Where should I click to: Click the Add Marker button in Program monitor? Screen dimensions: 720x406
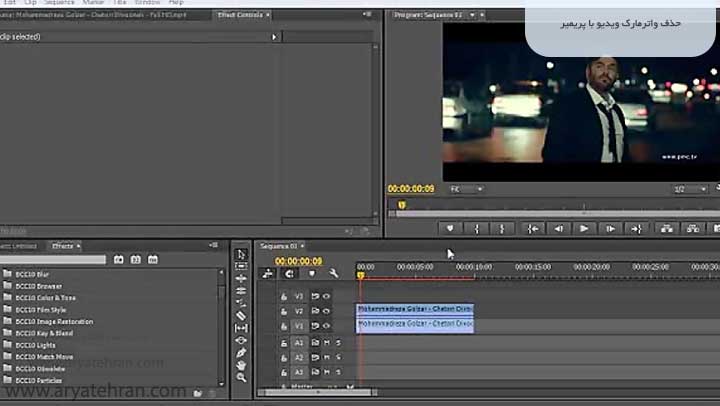450,228
